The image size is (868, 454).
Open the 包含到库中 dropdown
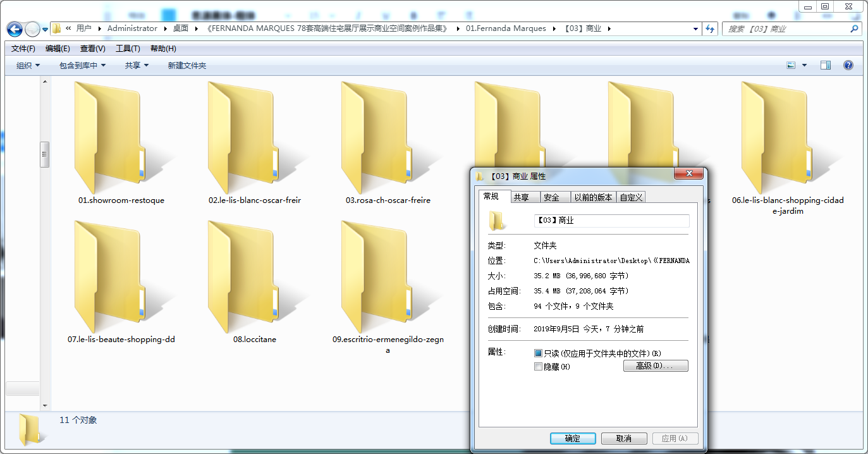point(83,65)
